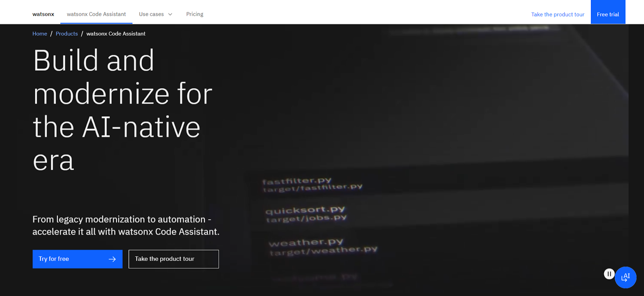The height and width of the screenshot is (296, 644).
Task: Click the Build and modernize headline
Action: 123,110
